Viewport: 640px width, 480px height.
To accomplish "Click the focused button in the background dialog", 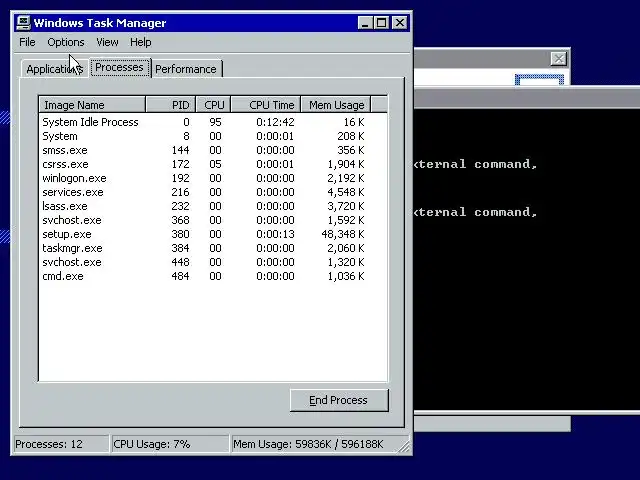I will pyautogui.click(x=540, y=80).
